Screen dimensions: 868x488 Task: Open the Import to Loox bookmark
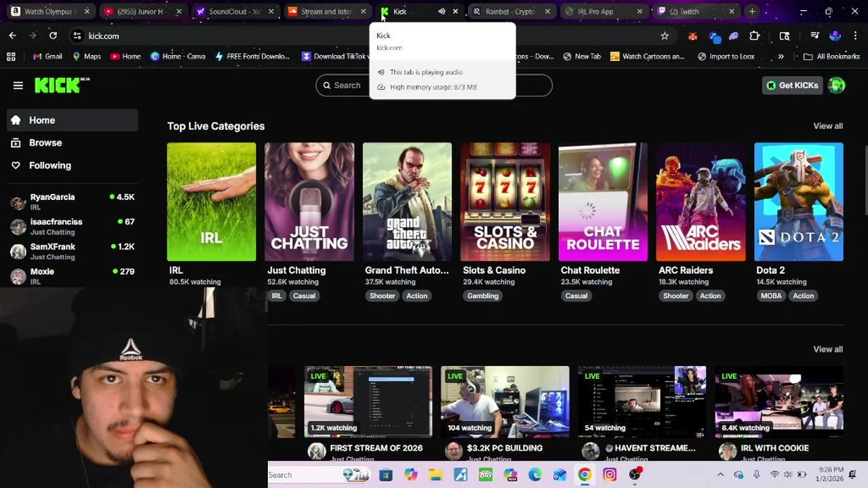point(725,56)
